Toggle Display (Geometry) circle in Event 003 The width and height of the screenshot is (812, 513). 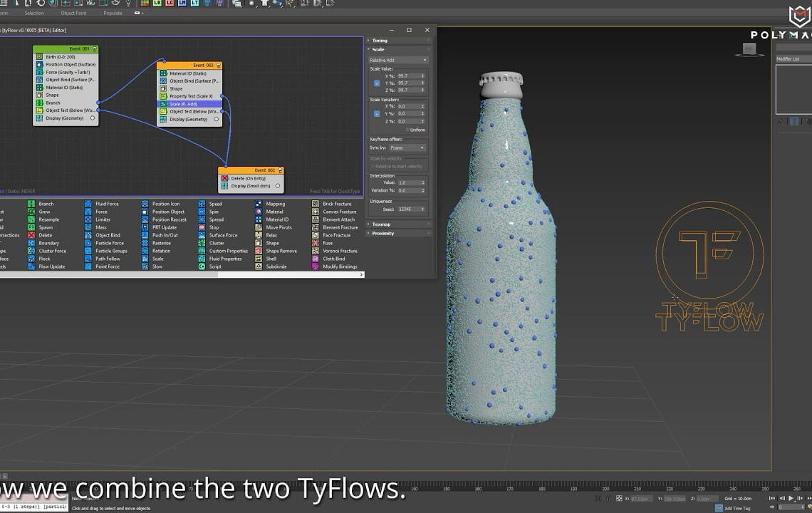pyautogui.click(x=217, y=119)
